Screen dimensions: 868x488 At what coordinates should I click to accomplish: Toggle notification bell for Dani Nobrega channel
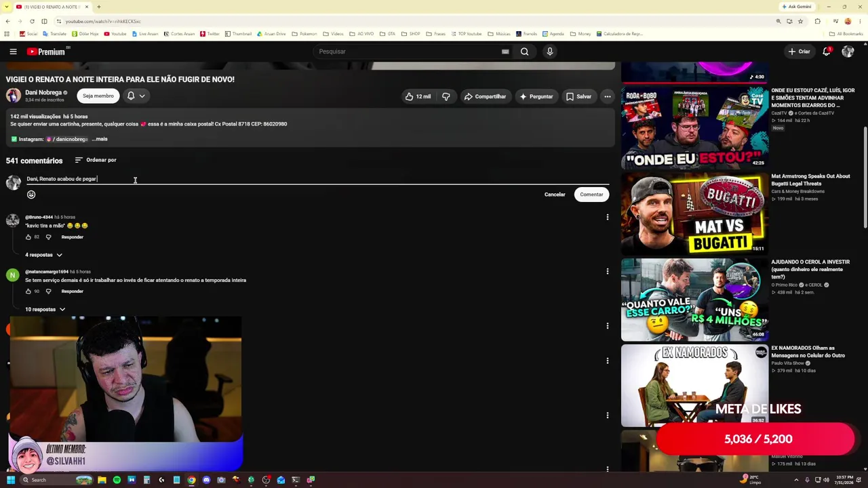136,96
